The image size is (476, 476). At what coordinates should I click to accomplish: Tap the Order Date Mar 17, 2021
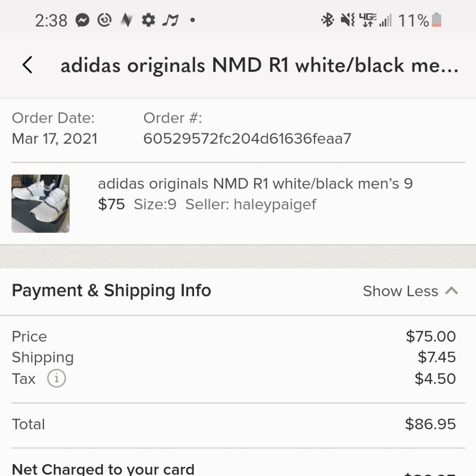pos(55,139)
